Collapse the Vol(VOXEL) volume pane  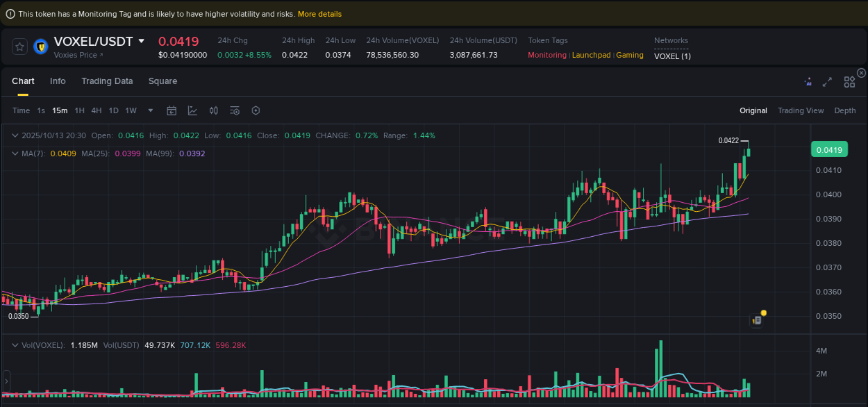click(15, 344)
